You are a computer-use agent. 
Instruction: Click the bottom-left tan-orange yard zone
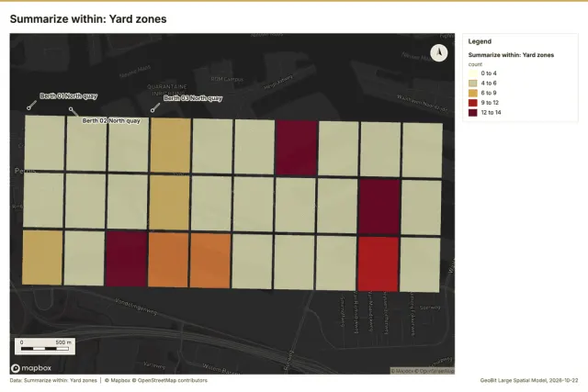tap(42, 257)
